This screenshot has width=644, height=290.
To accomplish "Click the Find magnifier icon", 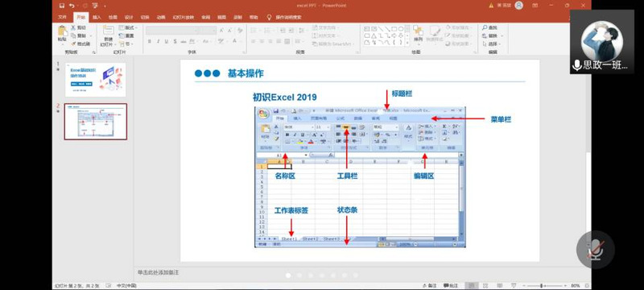I will 485,27.
